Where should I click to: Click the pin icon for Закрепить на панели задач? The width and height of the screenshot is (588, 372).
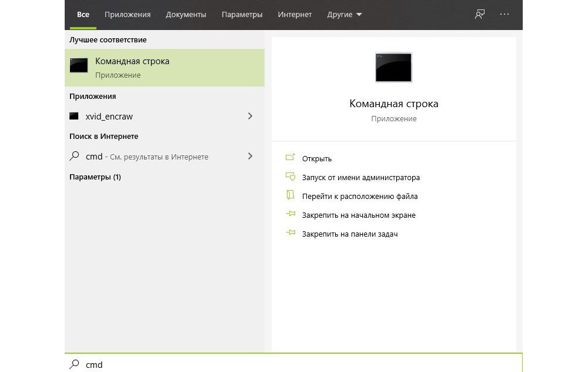(290, 234)
